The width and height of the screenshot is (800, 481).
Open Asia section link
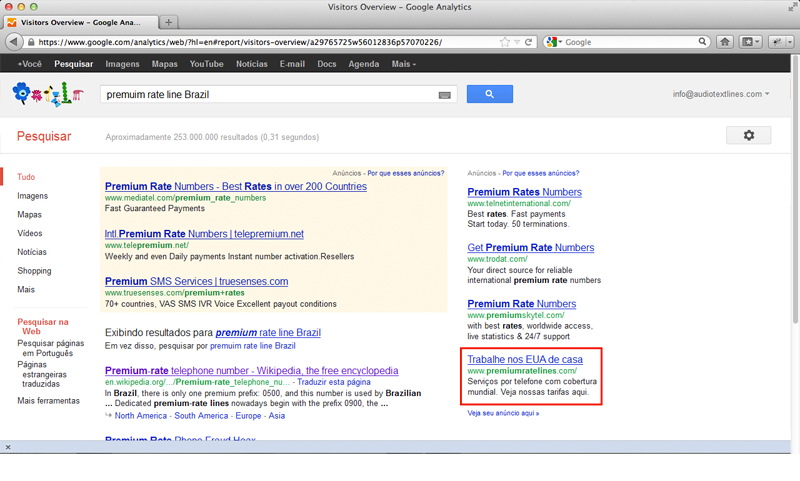pyautogui.click(x=277, y=416)
